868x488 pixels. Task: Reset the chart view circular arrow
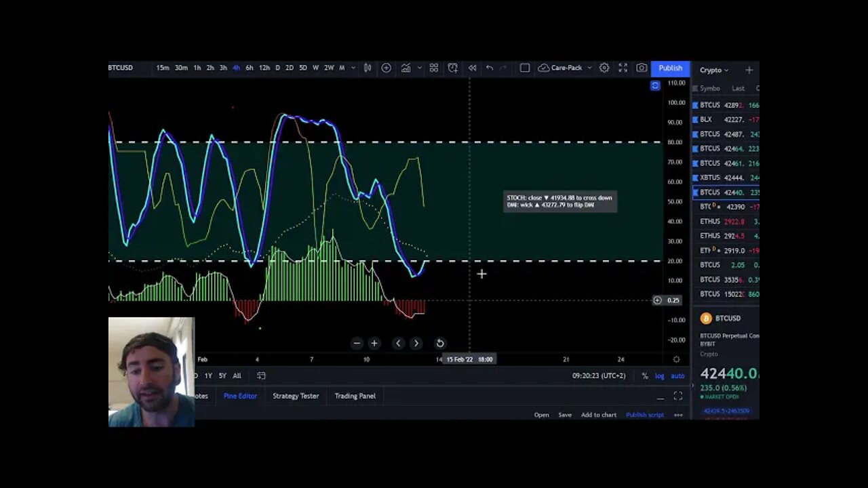[x=439, y=343]
